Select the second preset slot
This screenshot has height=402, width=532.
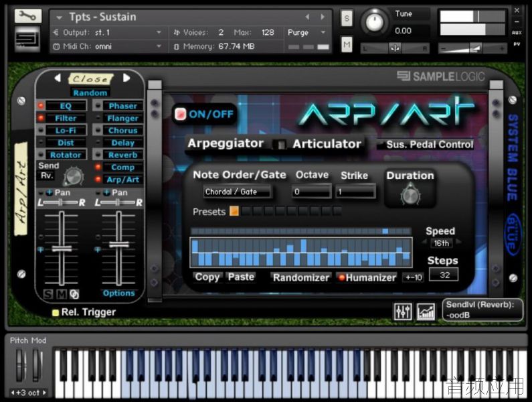246,211
